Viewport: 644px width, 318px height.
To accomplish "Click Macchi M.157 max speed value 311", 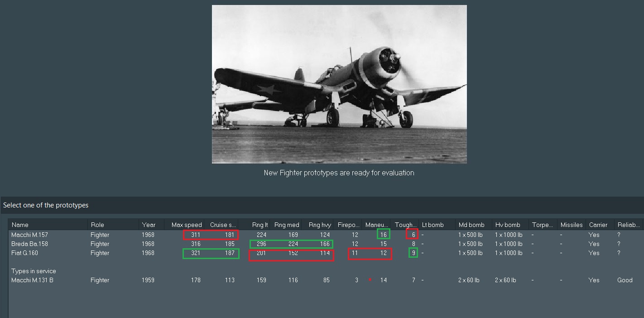I will (x=195, y=235).
